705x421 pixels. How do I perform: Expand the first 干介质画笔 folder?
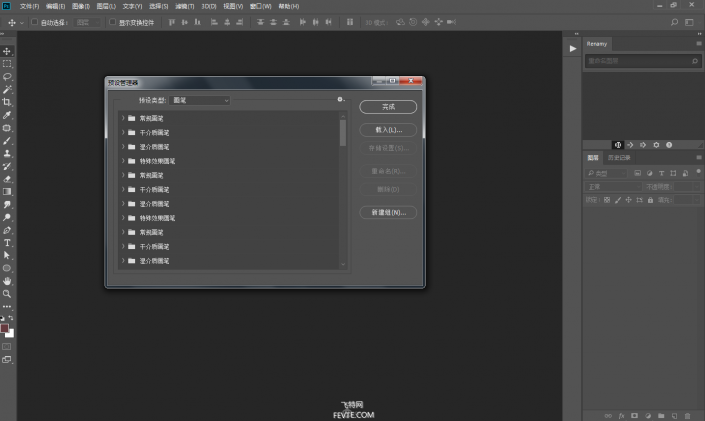pyautogui.click(x=123, y=132)
